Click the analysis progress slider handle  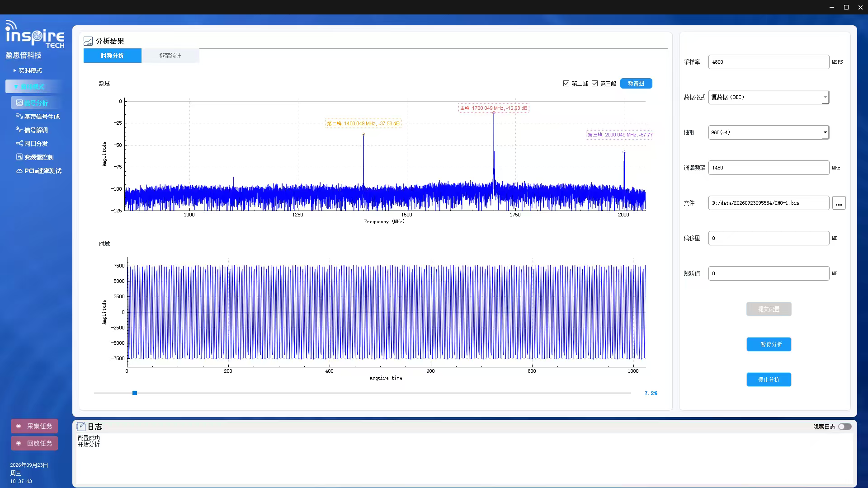pyautogui.click(x=135, y=393)
